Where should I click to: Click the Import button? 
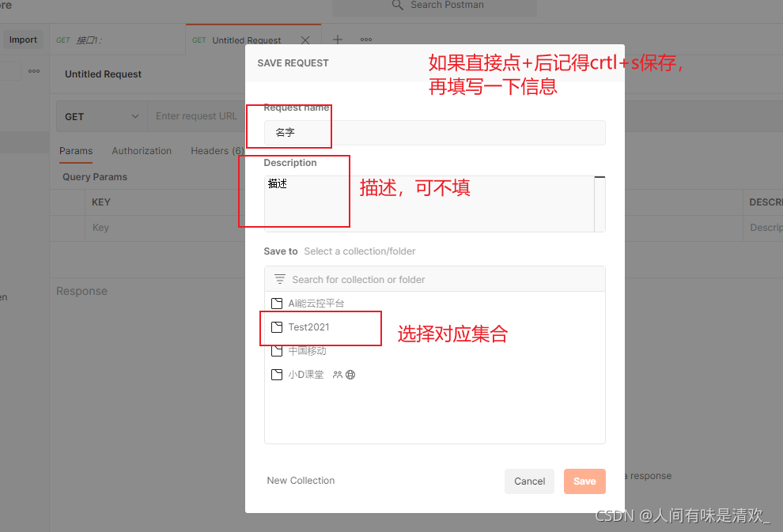23,40
